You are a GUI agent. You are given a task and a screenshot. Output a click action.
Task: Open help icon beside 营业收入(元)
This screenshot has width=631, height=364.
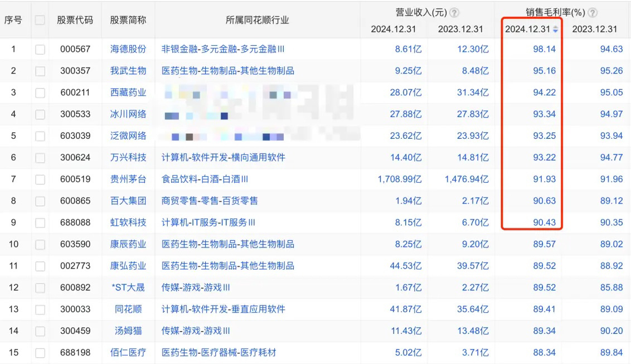coord(454,13)
